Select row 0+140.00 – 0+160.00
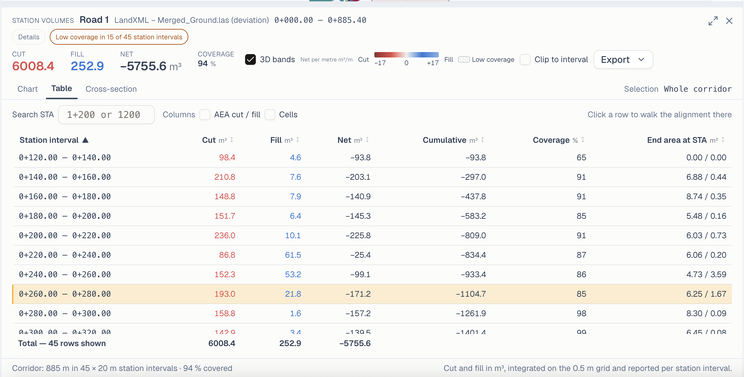 pyautogui.click(x=372, y=177)
